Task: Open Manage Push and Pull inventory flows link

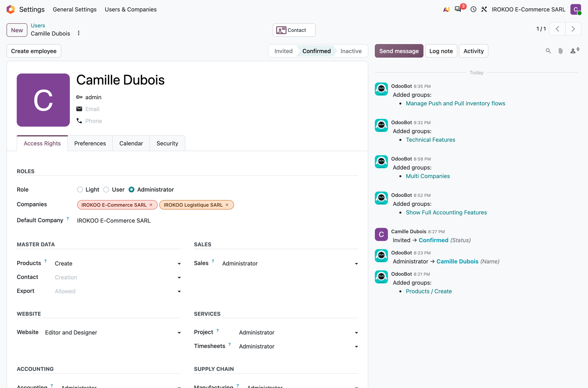Action: coord(455,104)
